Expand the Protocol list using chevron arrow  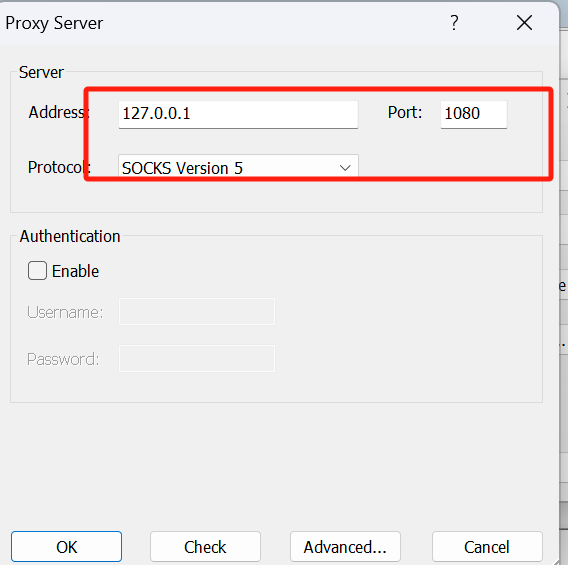pyautogui.click(x=345, y=168)
